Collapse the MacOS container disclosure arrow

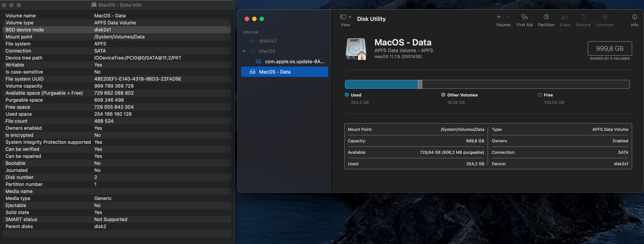(x=244, y=51)
